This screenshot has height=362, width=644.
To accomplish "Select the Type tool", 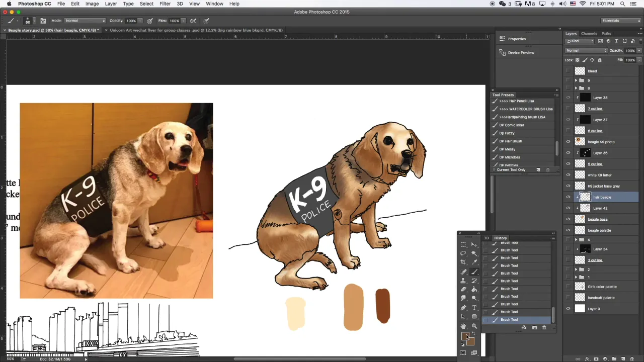I will coord(474,308).
